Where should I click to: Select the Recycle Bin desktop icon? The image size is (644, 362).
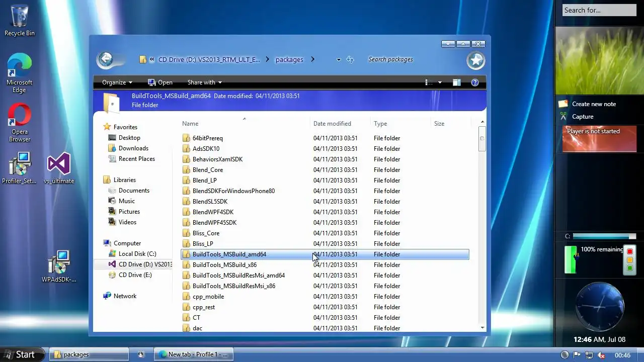(19, 21)
